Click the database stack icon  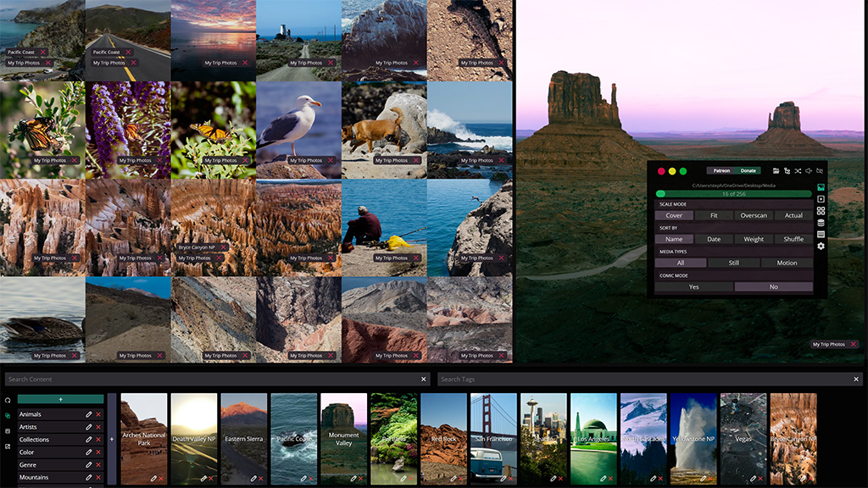pyautogui.click(x=821, y=222)
